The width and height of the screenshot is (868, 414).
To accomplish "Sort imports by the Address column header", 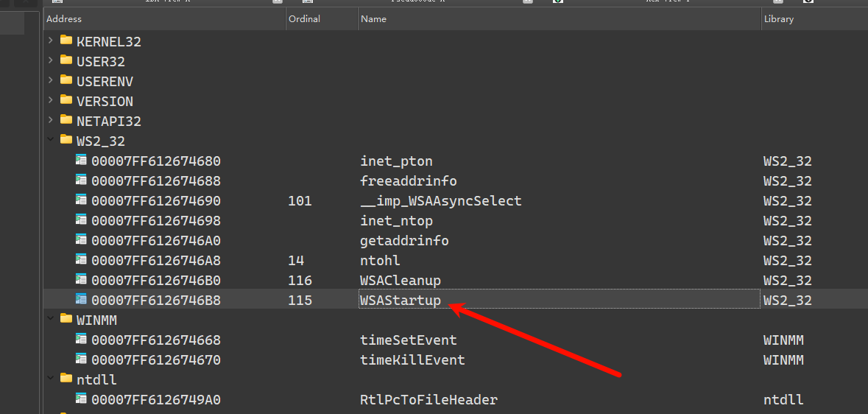I will 164,19.
